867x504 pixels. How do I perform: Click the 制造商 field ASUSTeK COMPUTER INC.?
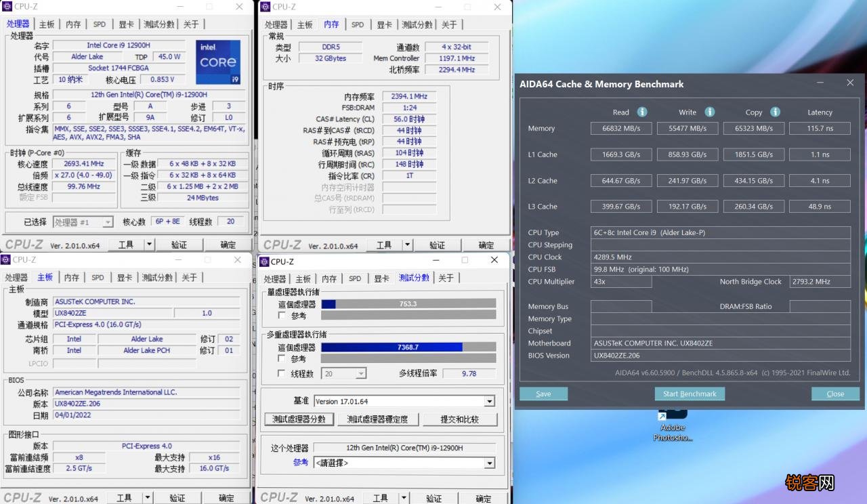click(147, 302)
